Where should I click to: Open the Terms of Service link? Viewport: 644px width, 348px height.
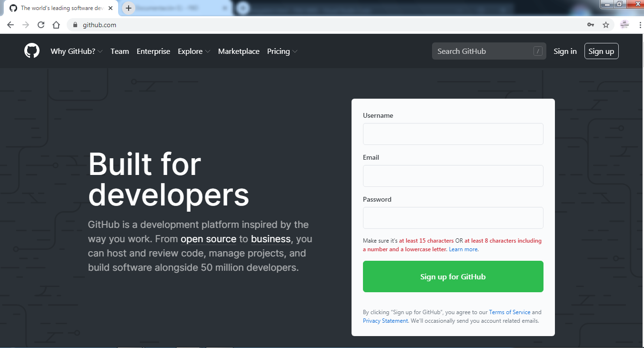click(x=510, y=312)
